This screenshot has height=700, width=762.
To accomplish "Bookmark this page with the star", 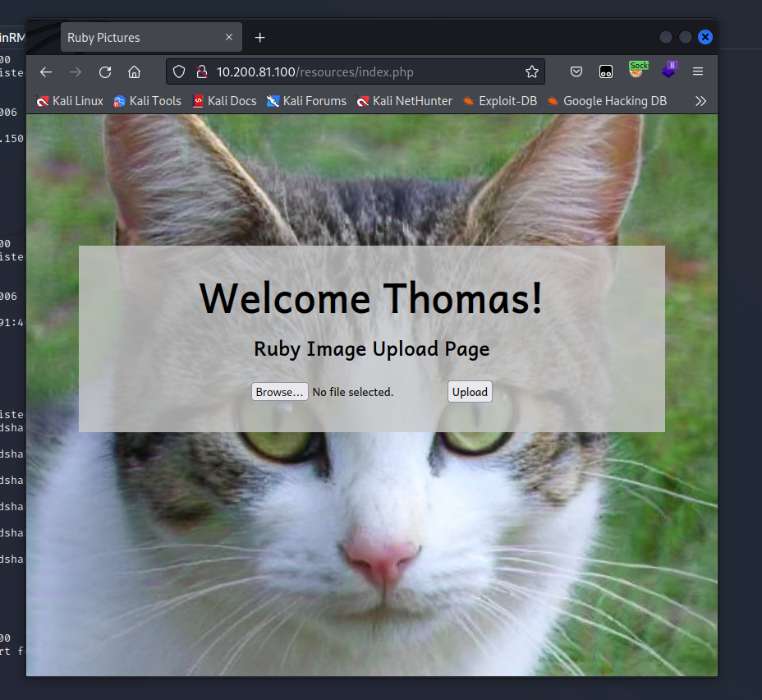I will coord(531,72).
